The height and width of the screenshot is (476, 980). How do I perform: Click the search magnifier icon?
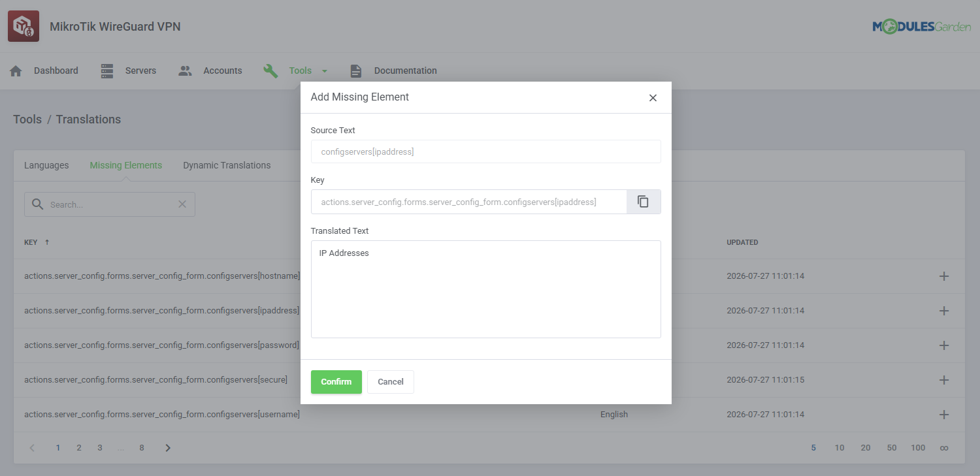pos(38,204)
